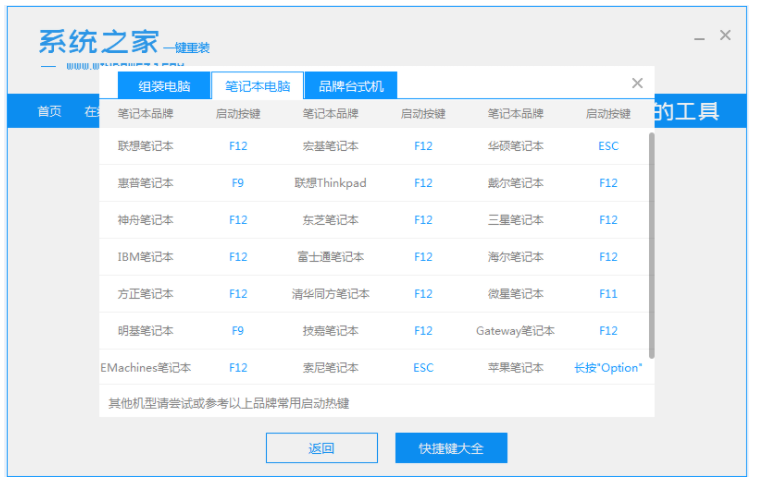Click the F9 hotkey for 惠普笔记本
The height and width of the screenshot is (482, 760).
coord(238,183)
